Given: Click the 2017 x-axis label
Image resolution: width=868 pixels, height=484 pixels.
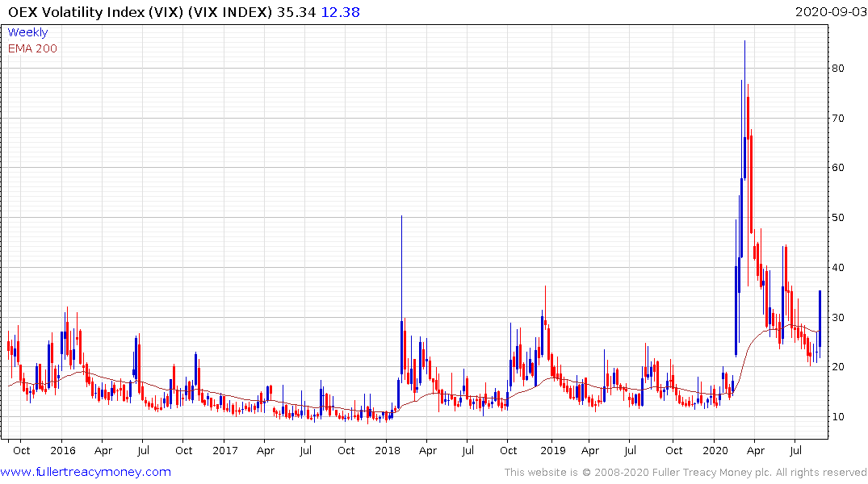Looking at the screenshot, I should pos(224,450).
